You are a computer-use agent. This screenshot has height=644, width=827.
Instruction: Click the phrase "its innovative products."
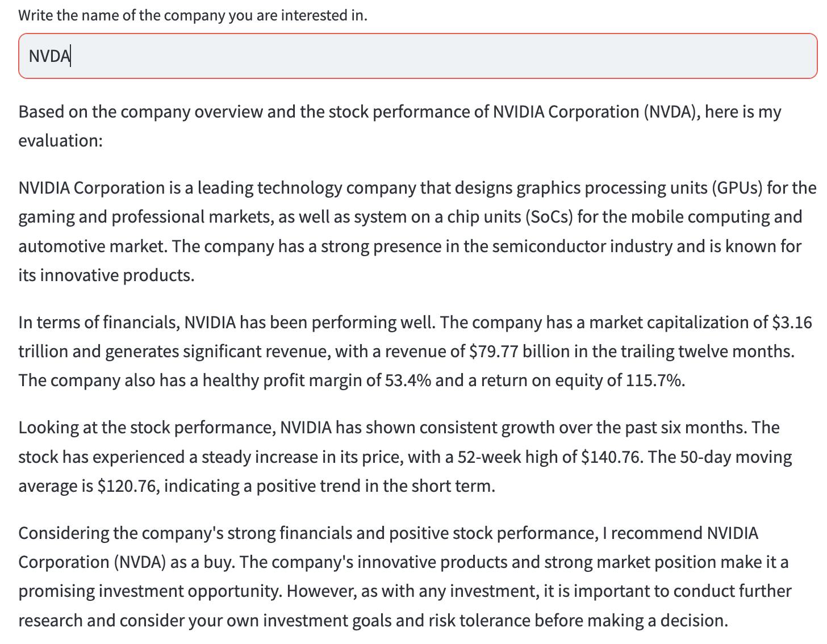tap(106, 275)
